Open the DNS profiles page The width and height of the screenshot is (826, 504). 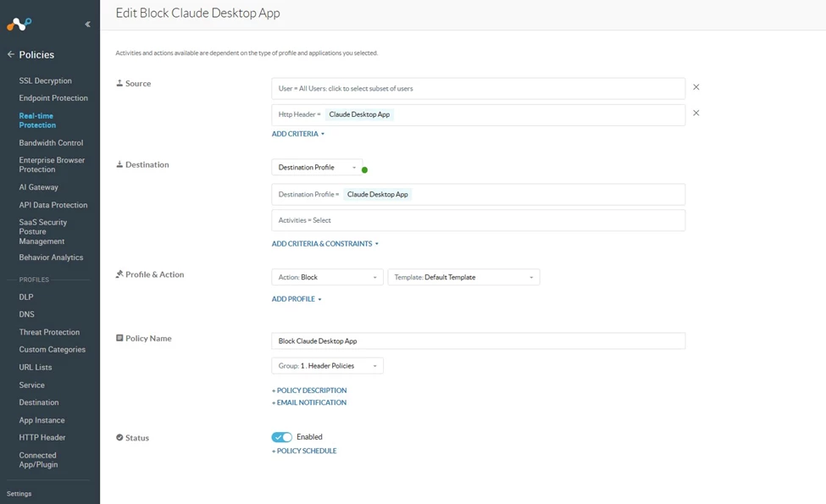click(x=27, y=314)
